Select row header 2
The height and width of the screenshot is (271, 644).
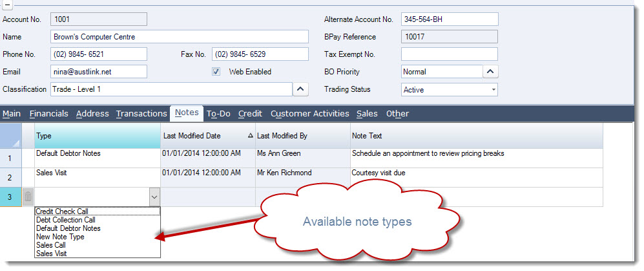click(x=11, y=178)
